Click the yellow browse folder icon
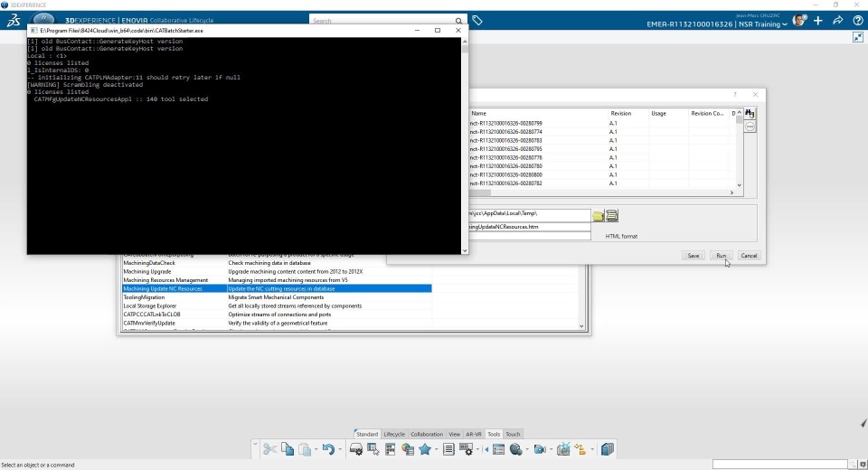868x470 pixels. 599,215
